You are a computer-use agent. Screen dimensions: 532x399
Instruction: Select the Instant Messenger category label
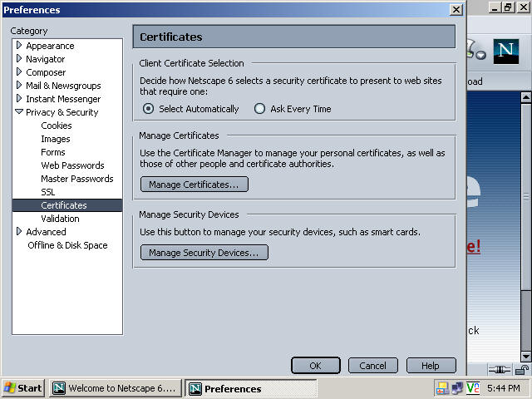tap(63, 99)
